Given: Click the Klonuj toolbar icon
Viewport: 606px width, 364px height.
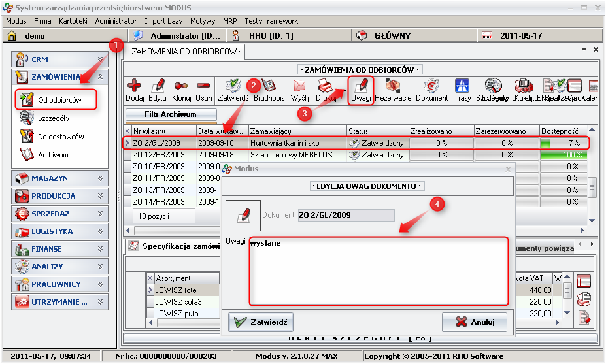Looking at the screenshot, I should [x=181, y=87].
